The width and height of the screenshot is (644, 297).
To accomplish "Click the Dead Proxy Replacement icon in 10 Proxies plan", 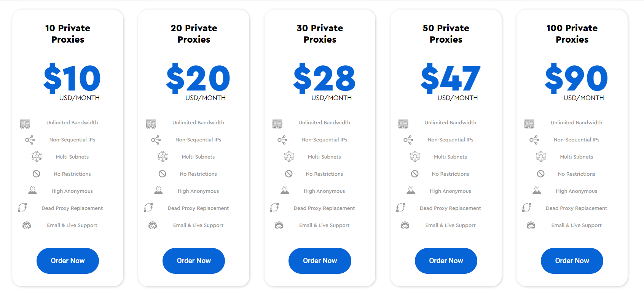I will [22, 208].
